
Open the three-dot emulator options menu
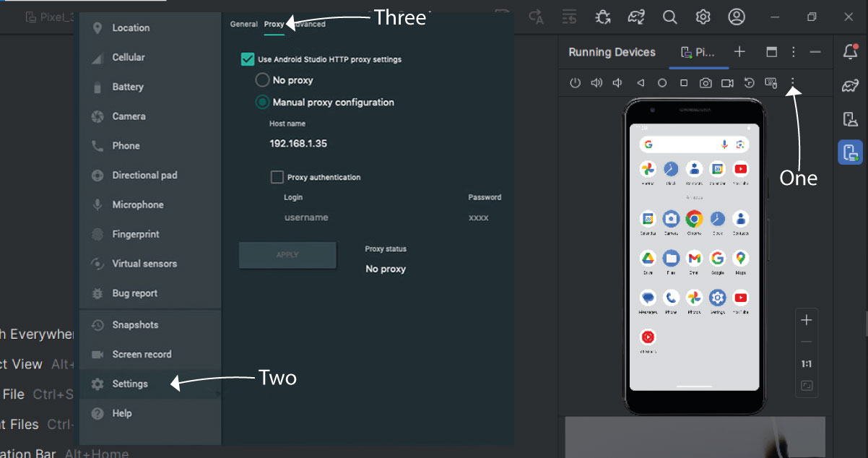tap(792, 82)
